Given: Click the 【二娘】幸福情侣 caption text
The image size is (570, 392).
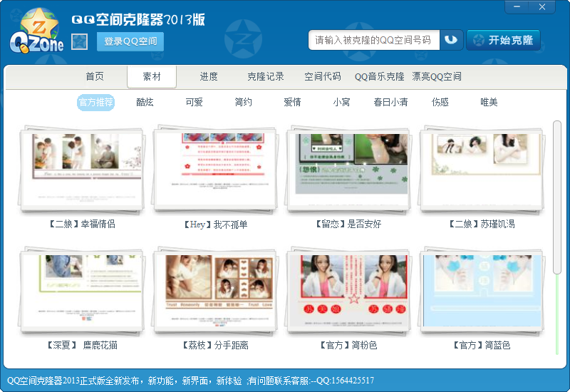Looking at the screenshot, I should coord(82,224).
